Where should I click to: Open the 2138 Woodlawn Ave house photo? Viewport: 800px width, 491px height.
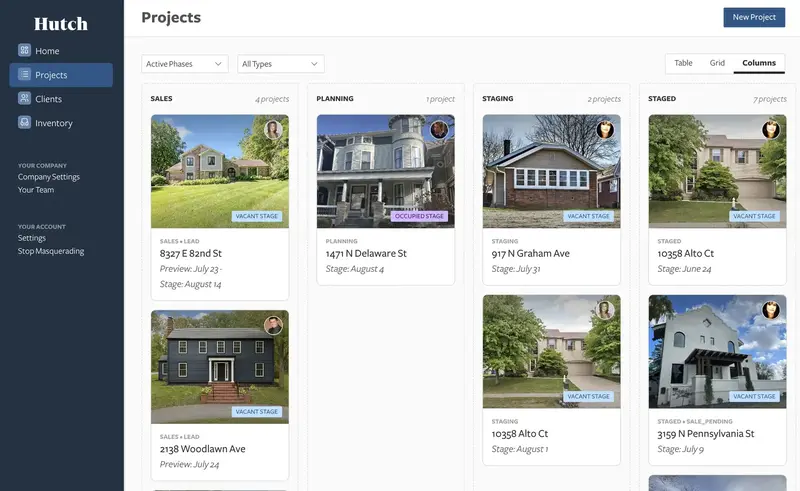click(x=220, y=367)
